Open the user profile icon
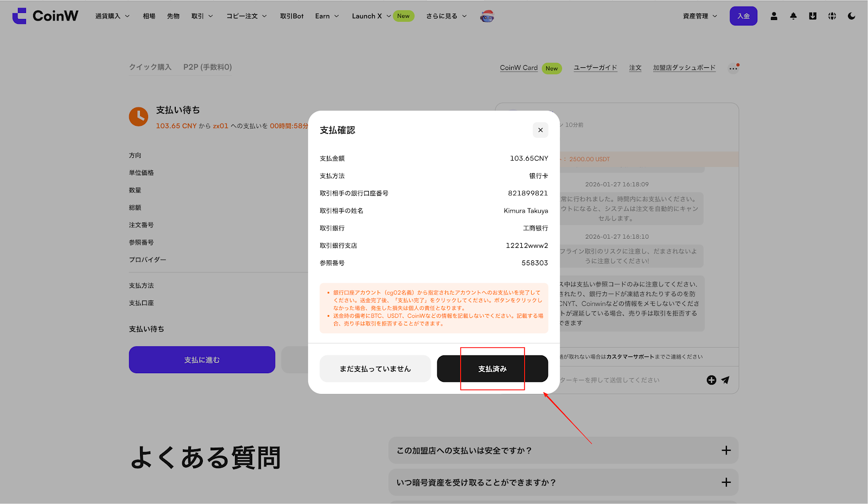This screenshot has height=504, width=868. click(x=774, y=16)
